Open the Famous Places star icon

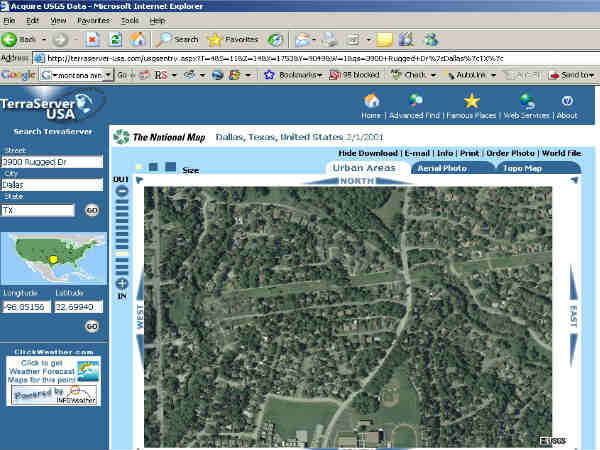pyautogui.click(x=472, y=100)
